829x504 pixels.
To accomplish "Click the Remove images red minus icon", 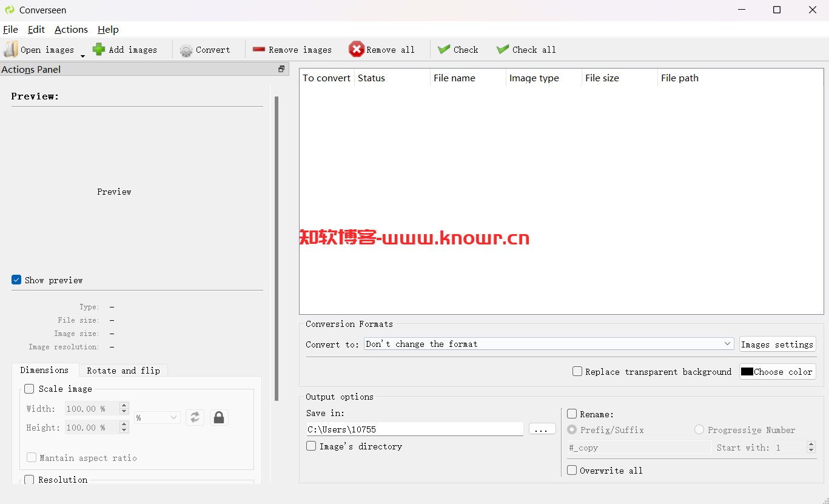I will click(x=259, y=50).
